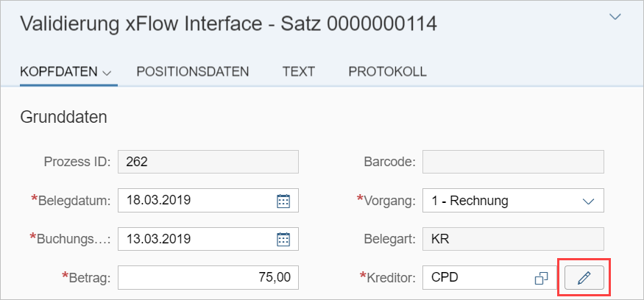Image resolution: width=644 pixels, height=300 pixels.
Task: Click the Validierung xFlow Interface title
Action: pyautogui.click(x=228, y=24)
